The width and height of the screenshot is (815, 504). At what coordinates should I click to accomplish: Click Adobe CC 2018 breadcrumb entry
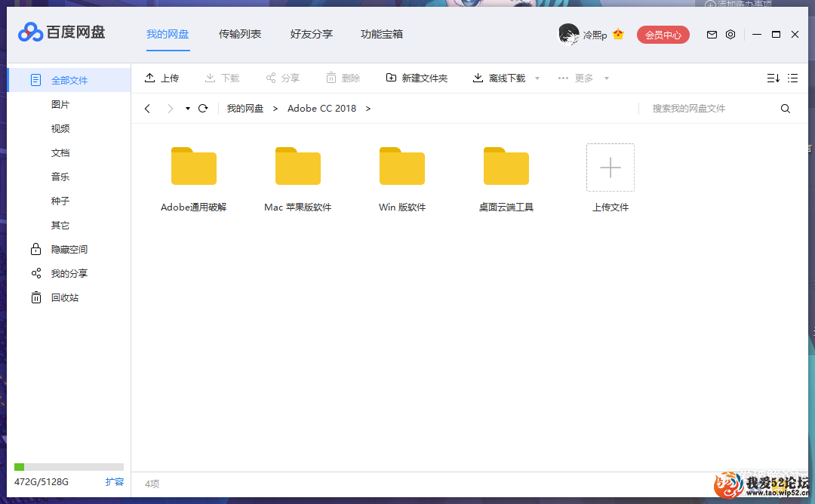click(x=321, y=108)
